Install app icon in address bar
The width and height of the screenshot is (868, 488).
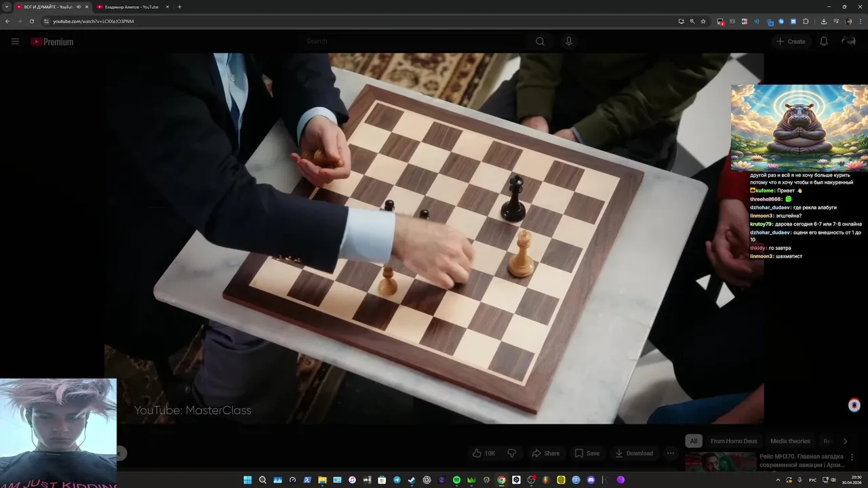point(682,21)
